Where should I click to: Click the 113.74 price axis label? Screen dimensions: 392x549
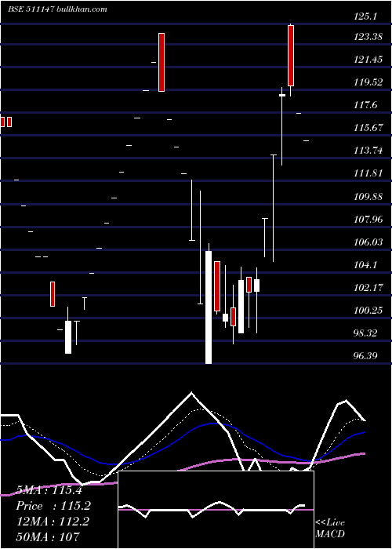[x=368, y=151]
